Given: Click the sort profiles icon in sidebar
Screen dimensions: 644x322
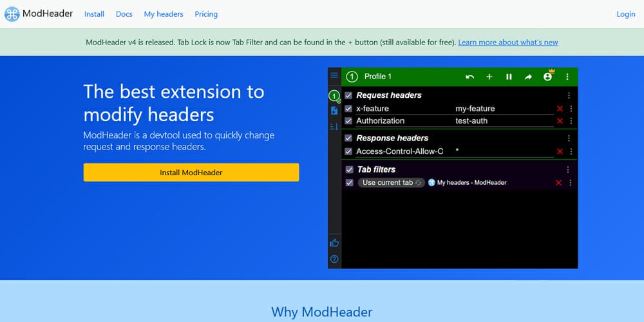Looking at the screenshot, I should pos(334,126).
